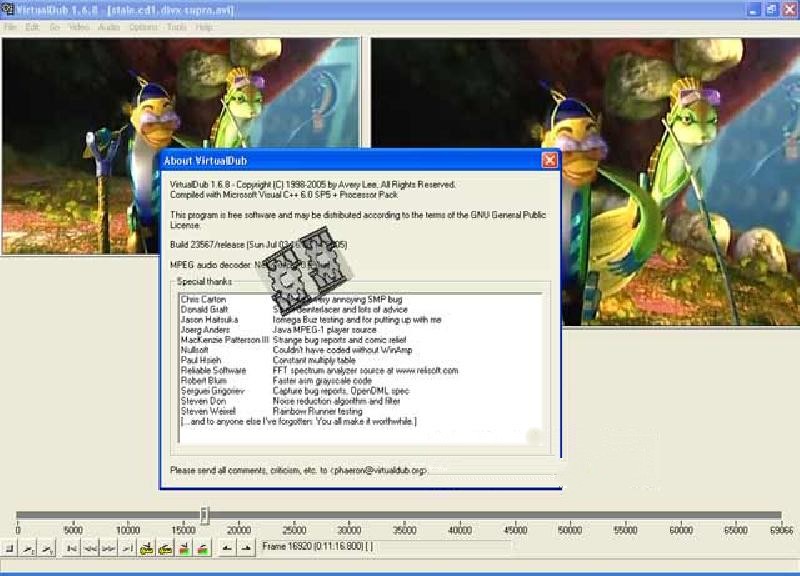
Task: Step backward one frame
Action: click(x=90, y=548)
